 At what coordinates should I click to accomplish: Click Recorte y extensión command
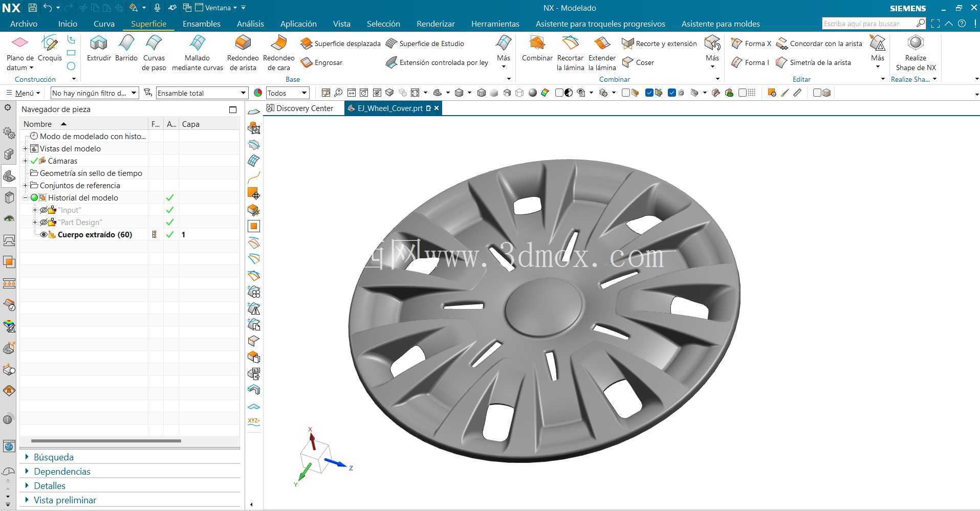[x=660, y=43]
